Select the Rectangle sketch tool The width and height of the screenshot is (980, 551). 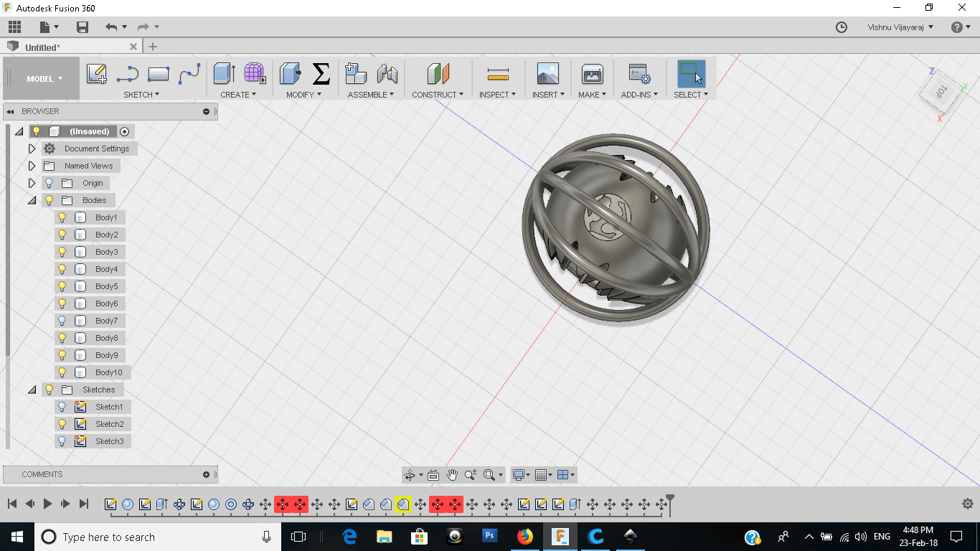point(158,74)
